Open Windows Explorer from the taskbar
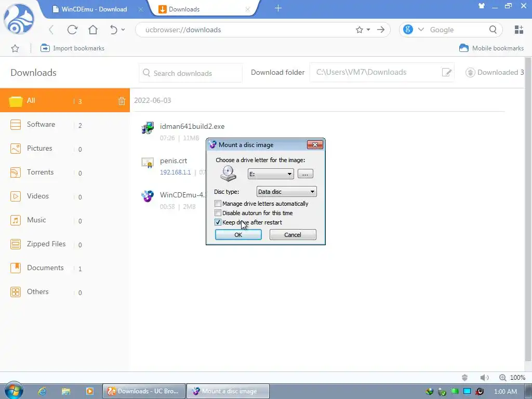Screen dimensions: 532x399 (x=66, y=391)
